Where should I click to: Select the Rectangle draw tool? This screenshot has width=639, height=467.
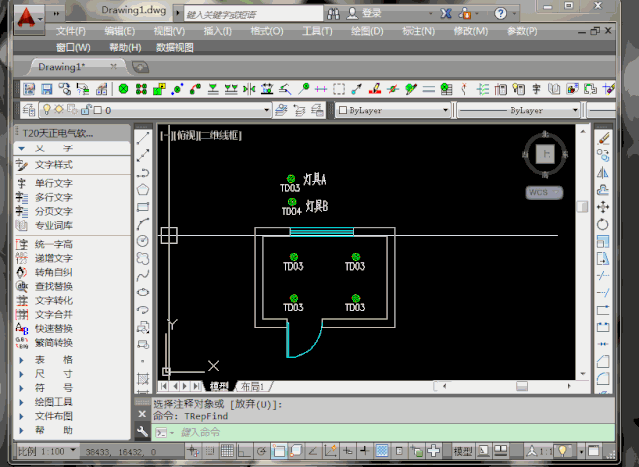pyautogui.click(x=143, y=207)
